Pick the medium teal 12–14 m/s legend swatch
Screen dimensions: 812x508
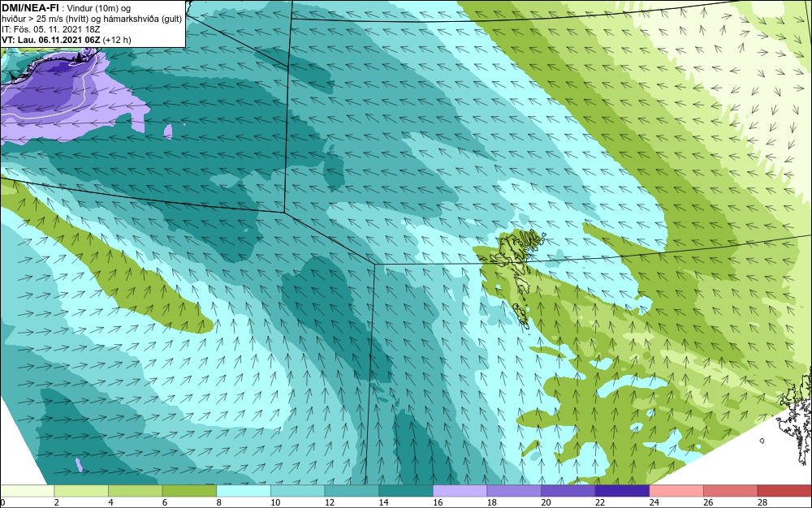[352, 491]
